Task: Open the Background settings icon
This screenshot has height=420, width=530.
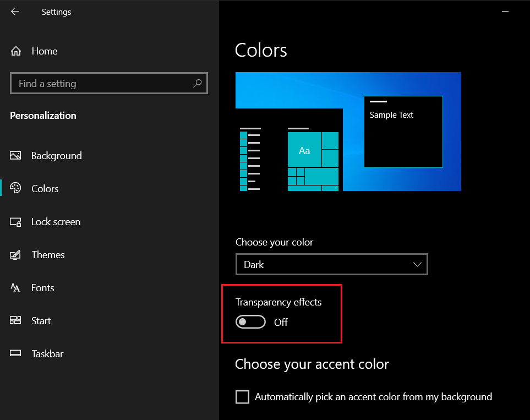Action: (x=16, y=156)
